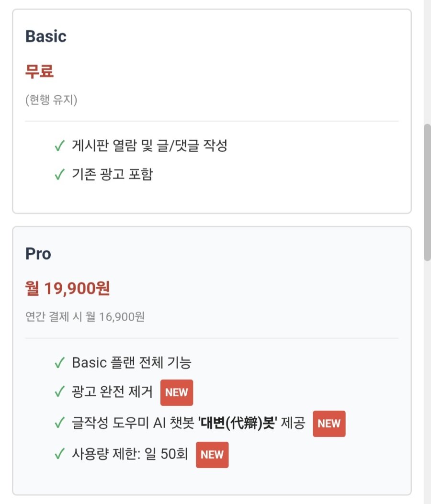This screenshot has width=431, height=504.
Task: Click the checkmark next to 사용량 제한
Action: (x=59, y=454)
